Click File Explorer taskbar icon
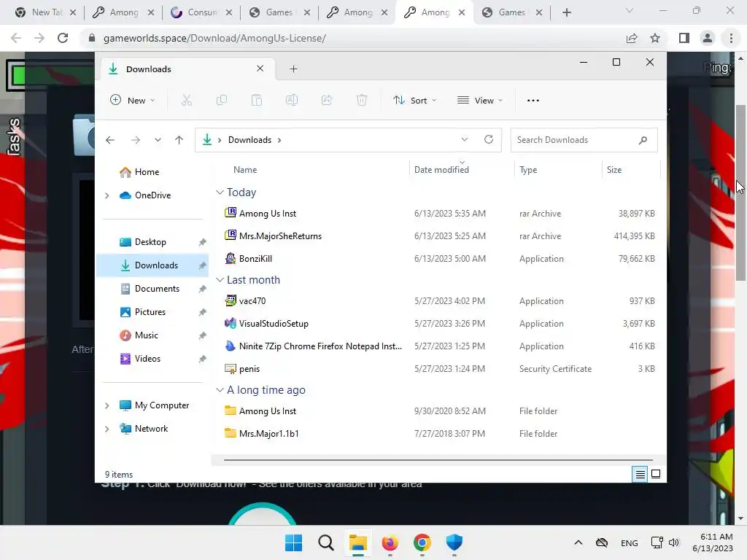The image size is (747, 560). [x=357, y=542]
